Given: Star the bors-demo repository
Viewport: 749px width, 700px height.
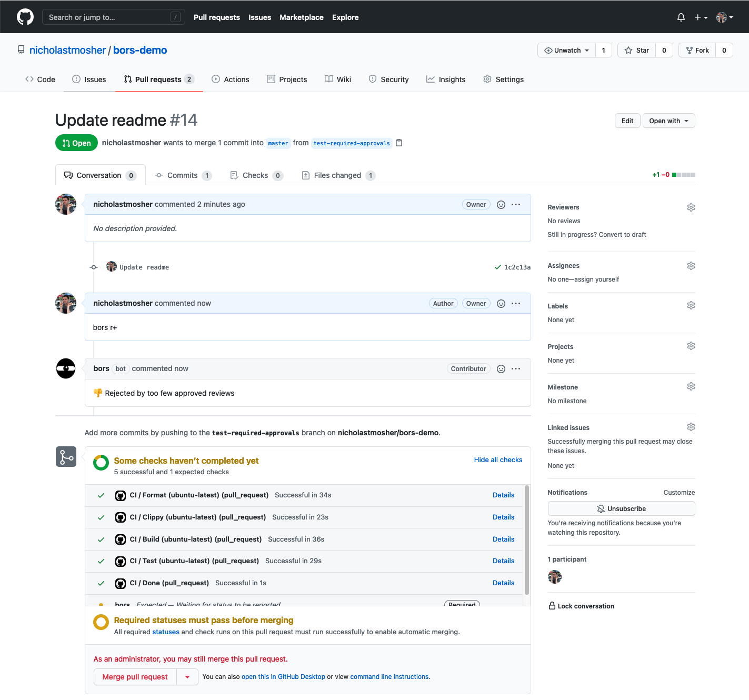Looking at the screenshot, I should click(x=636, y=50).
